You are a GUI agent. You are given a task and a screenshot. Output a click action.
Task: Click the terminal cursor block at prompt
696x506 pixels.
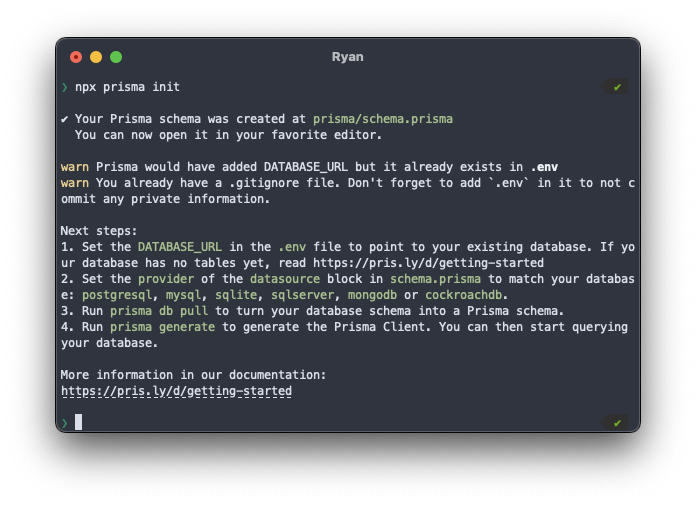point(79,422)
